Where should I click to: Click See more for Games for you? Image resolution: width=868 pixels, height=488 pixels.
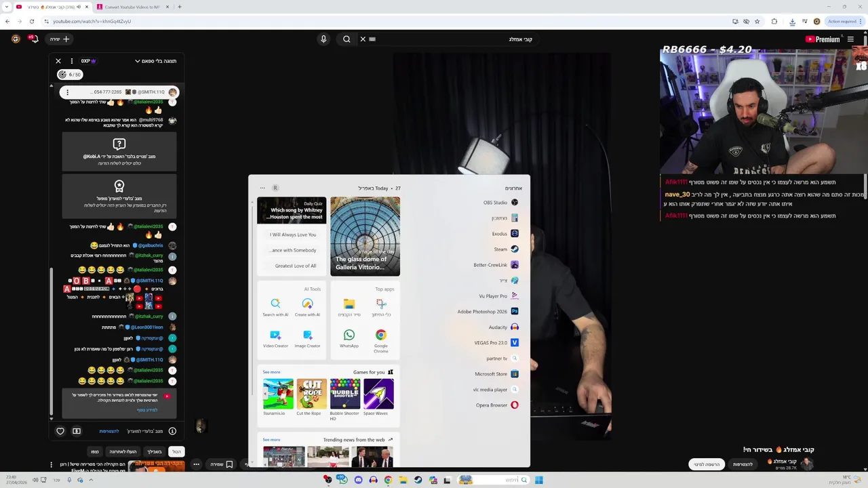pyautogui.click(x=271, y=372)
